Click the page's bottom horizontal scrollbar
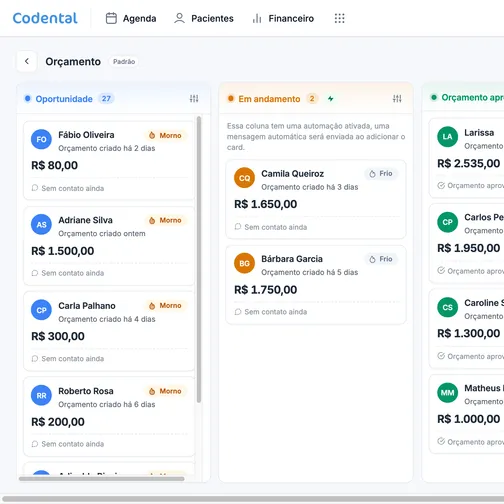Image resolution: width=504 pixels, height=504 pixels. [x=252, y=499]
